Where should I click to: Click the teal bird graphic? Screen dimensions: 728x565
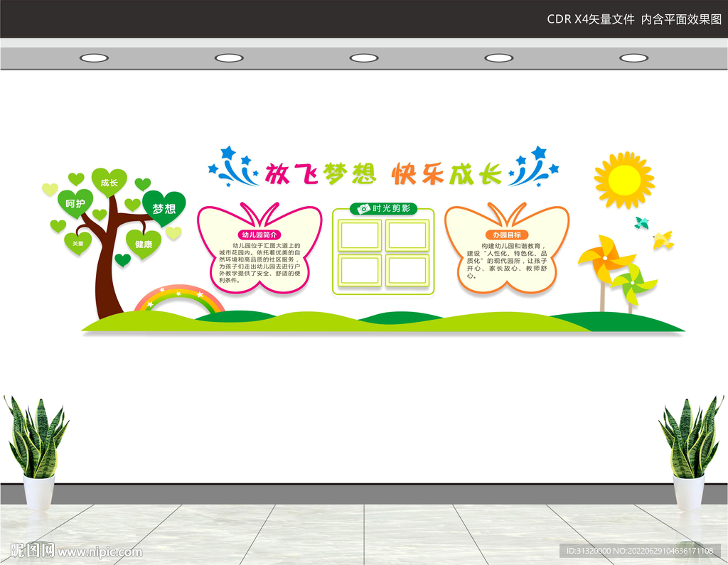[642, 223]
